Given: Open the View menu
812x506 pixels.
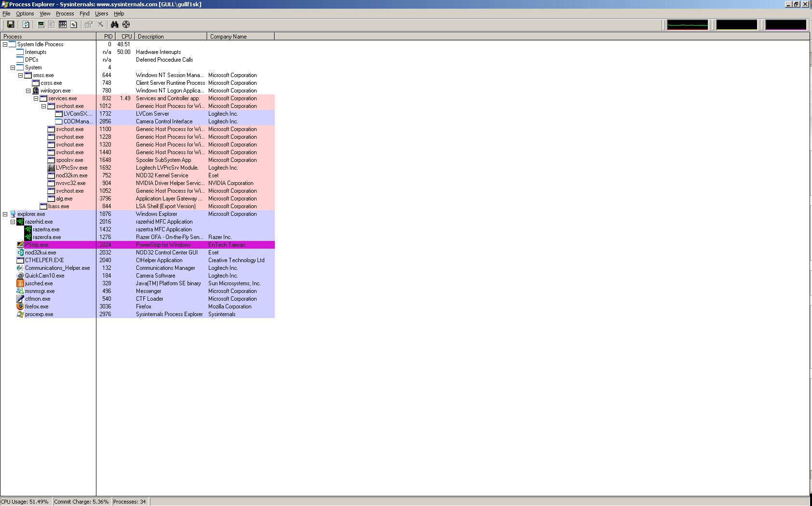Looking at the screenshot, I should click(45, 13).
